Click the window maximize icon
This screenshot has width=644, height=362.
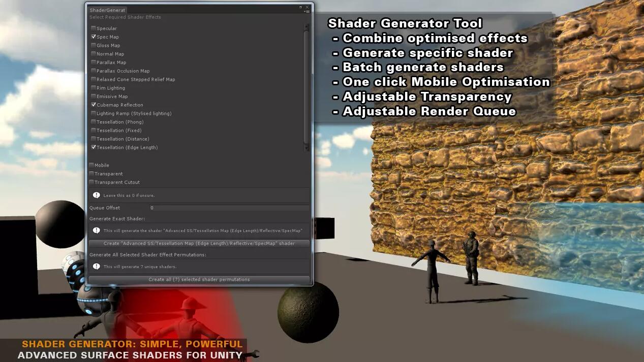click(x=300, y=7)
